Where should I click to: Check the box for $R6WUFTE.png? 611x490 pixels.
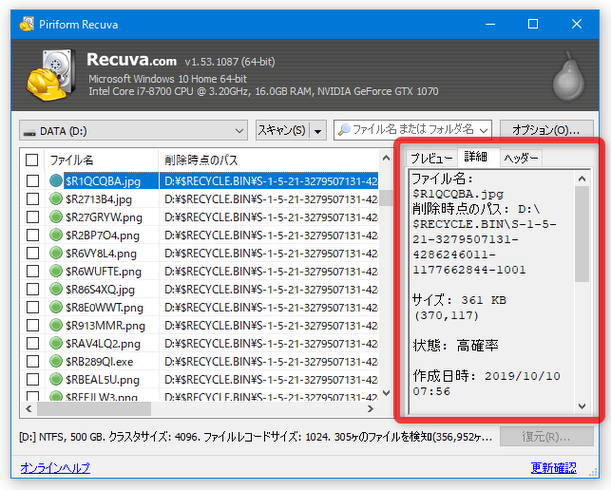(33, 271)
